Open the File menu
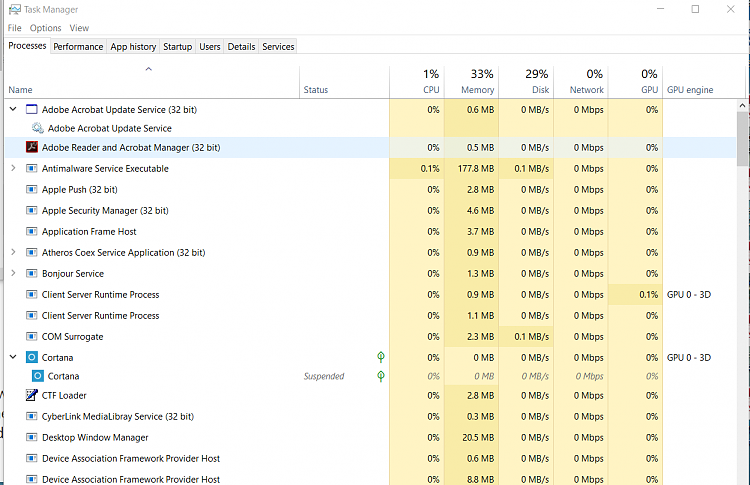 (14, 28)
